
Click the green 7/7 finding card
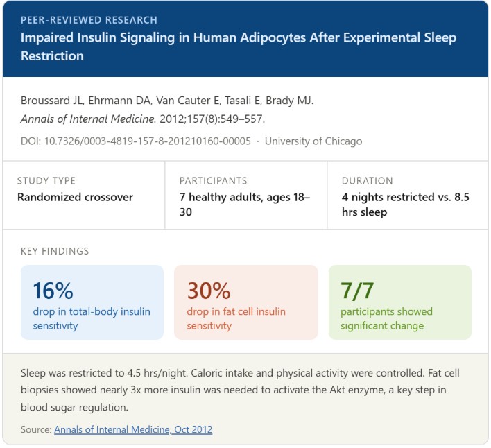[400, 302]
